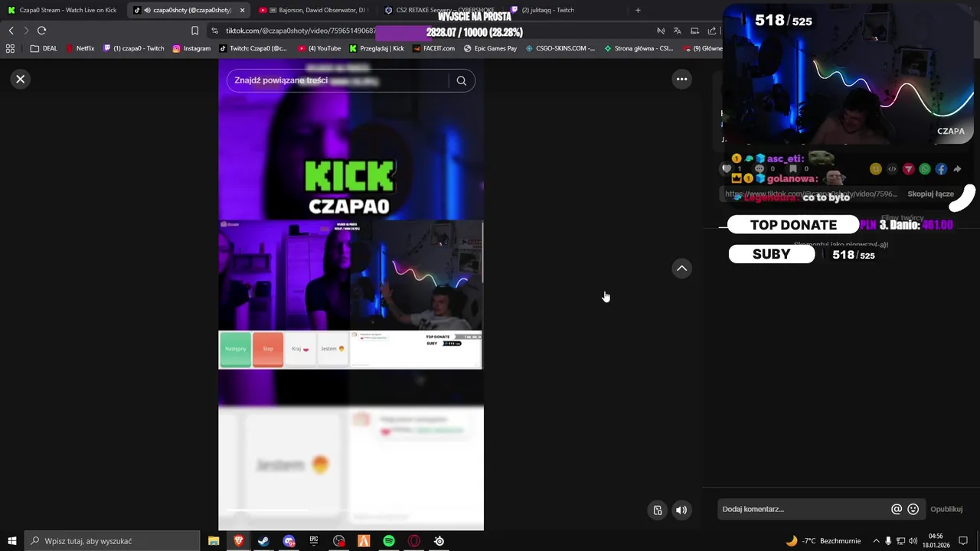This screenshot has height=551, width=980.
Task: Open the (4) YouTube bookmark
Action: click(319, 48)
